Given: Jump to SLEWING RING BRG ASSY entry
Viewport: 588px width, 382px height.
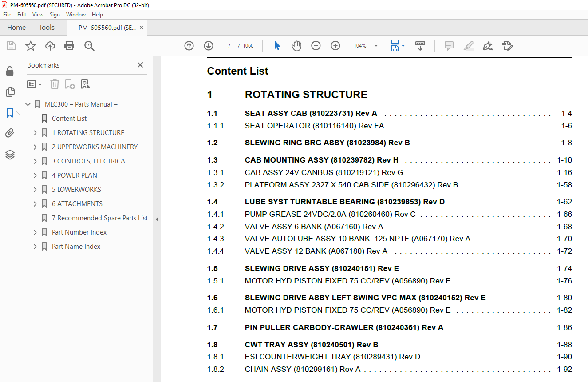Looking at the screenshot, I should [327, 143].
